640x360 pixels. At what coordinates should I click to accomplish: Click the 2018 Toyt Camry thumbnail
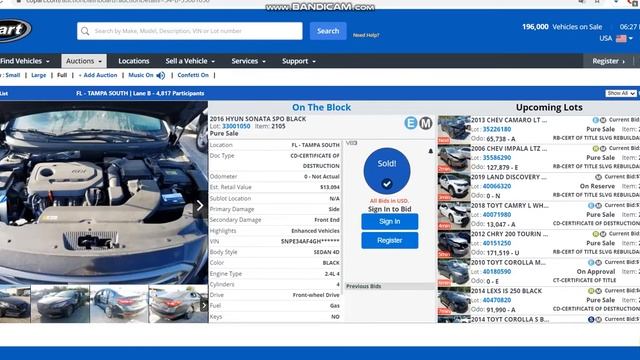(x=454, y=215)
